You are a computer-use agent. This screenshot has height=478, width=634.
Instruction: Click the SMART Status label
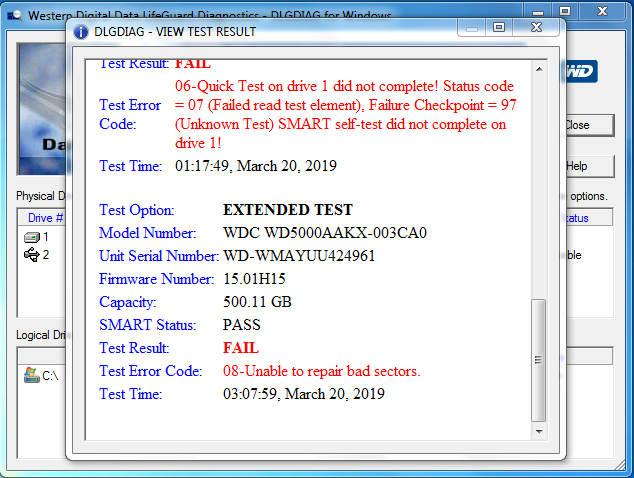[148, 325]
